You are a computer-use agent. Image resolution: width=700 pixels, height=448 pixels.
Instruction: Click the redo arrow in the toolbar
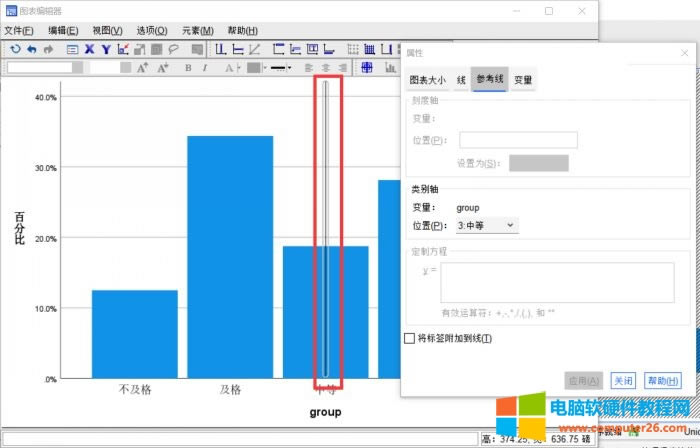click(46, 48)
